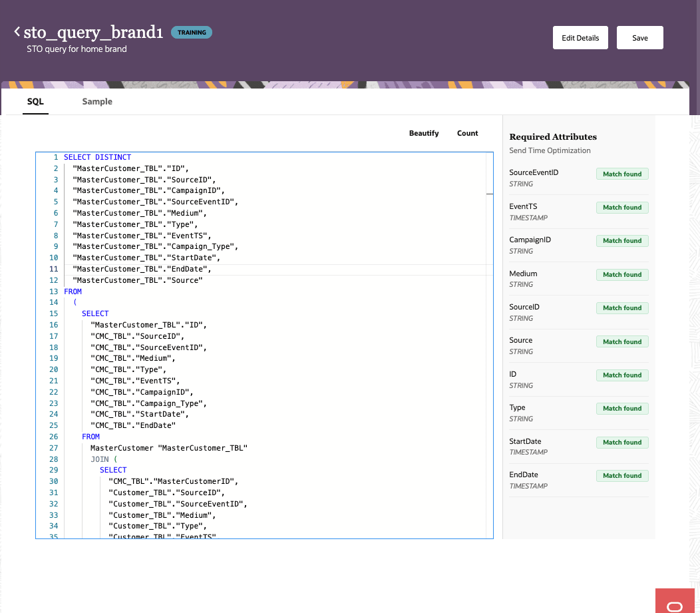
Task: Click Match found badge for CampaignID
Action: [x=622, y=241]
